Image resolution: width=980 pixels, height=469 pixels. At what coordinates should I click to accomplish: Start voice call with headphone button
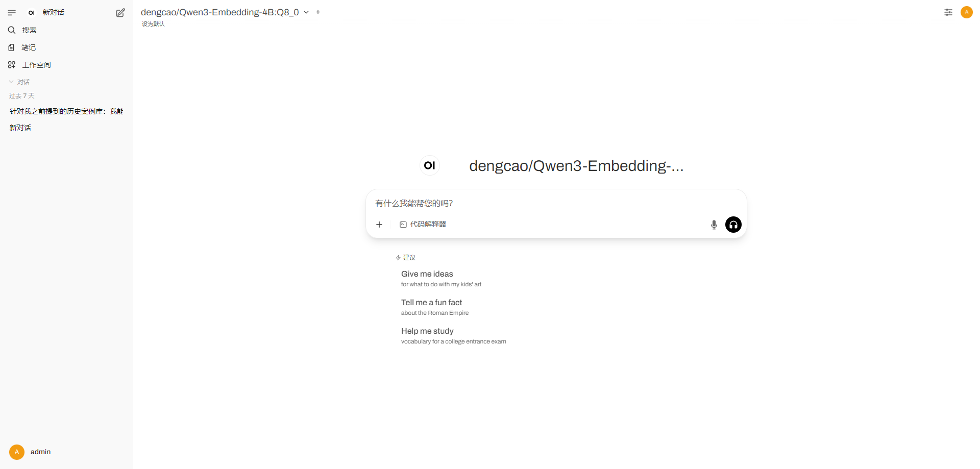[733, 225]
